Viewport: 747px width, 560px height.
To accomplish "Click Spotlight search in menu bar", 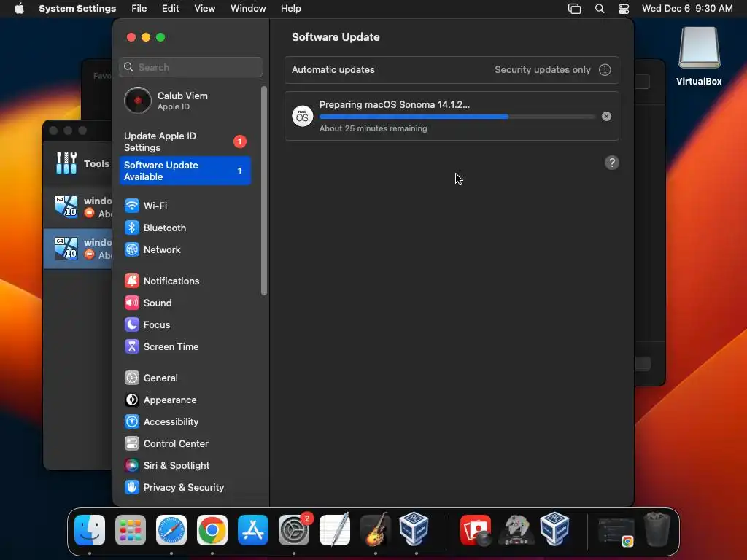I will (x=600, y=9).
